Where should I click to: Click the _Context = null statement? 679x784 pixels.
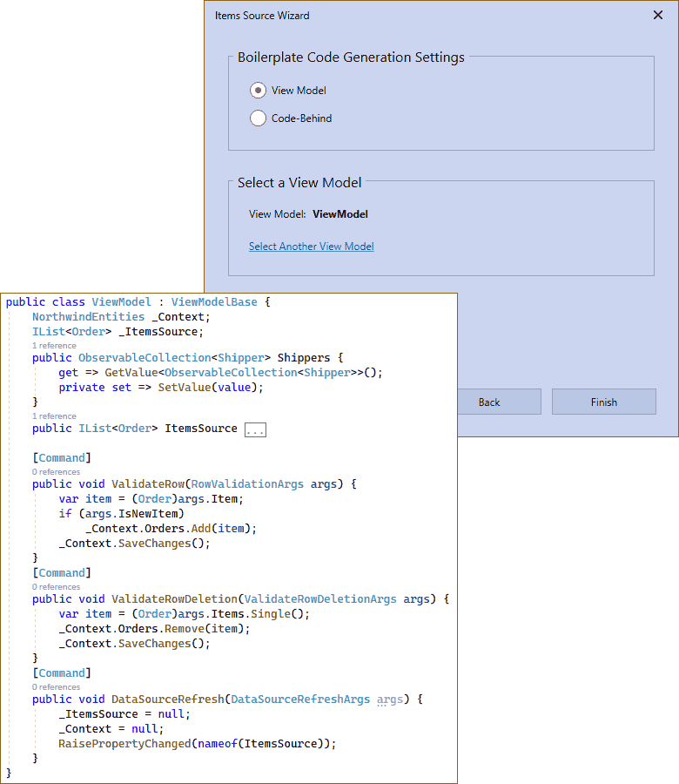click(111, 729)
